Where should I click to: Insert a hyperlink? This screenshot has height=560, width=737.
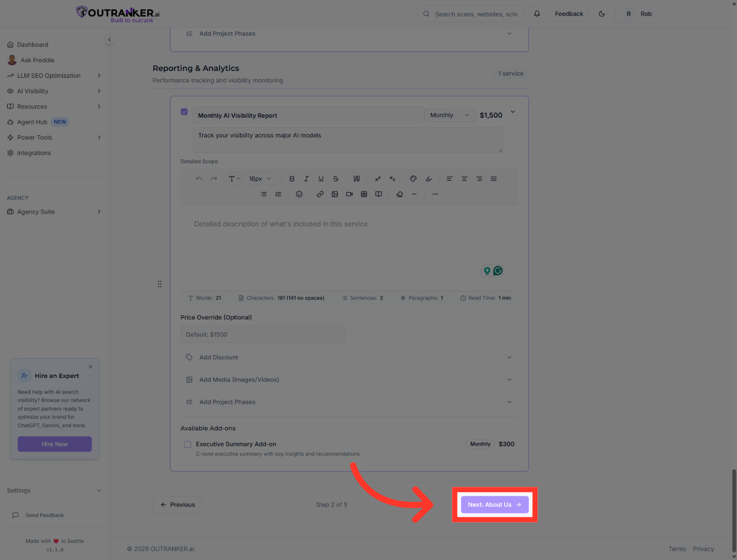point(320,194)
